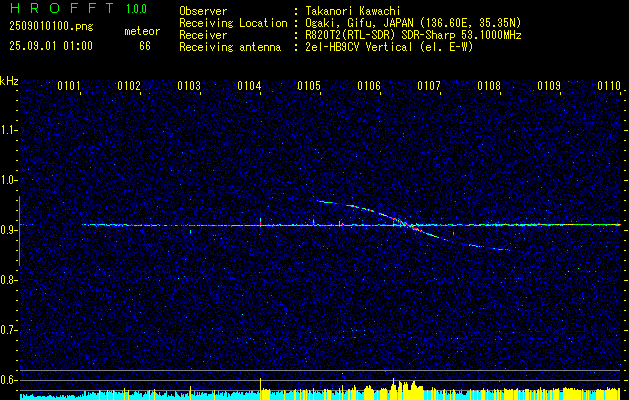The width and height of the screenshot is (629, 400).
Task: Click the 0108 time marker
Action: (489, 86)
